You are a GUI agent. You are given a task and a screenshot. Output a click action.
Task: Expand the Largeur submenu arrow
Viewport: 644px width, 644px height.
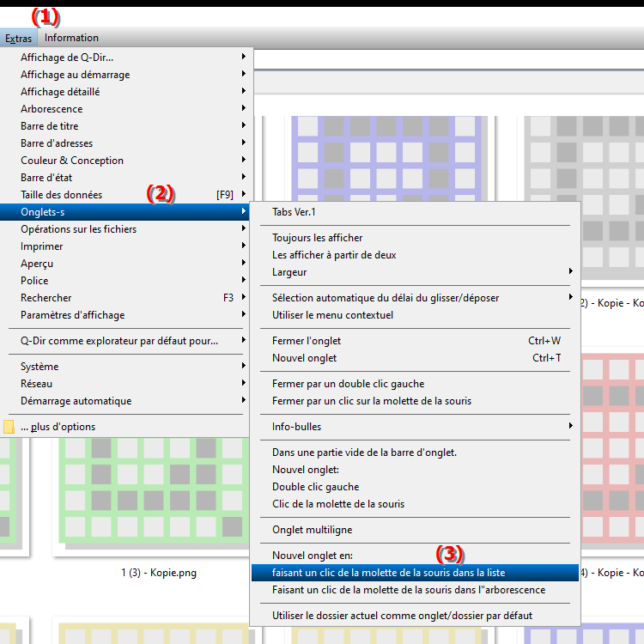(570, 271)
